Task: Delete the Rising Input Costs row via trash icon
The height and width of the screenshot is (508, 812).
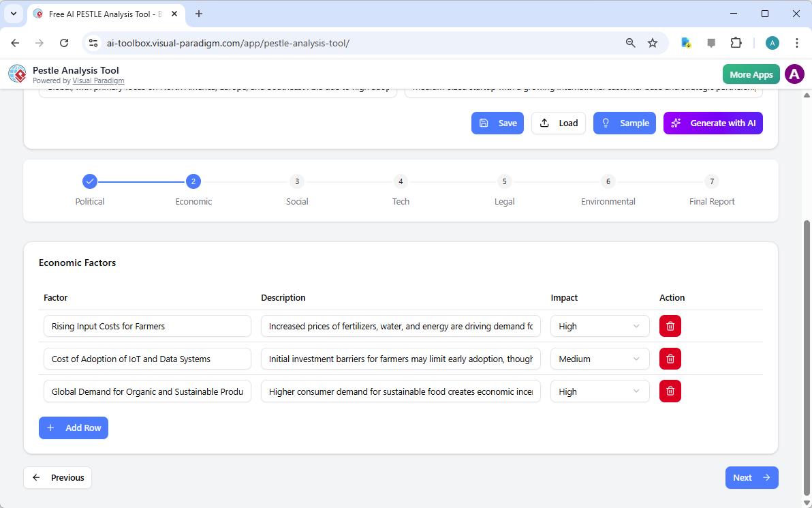Action: [670, 326]
